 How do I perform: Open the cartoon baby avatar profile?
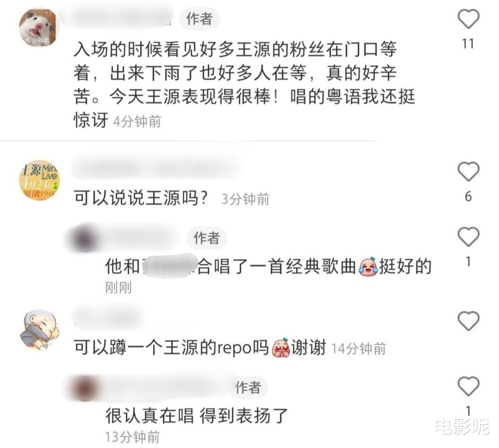point(39,329)
